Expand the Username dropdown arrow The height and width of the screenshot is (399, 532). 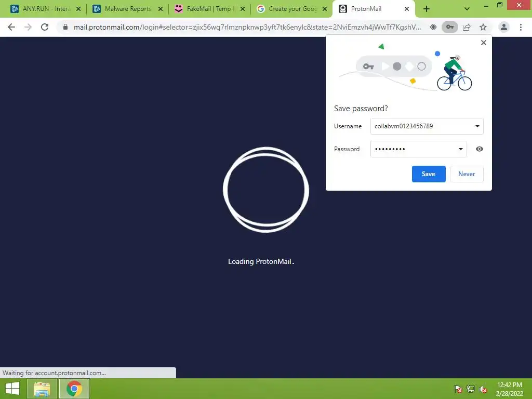(477, 126)
